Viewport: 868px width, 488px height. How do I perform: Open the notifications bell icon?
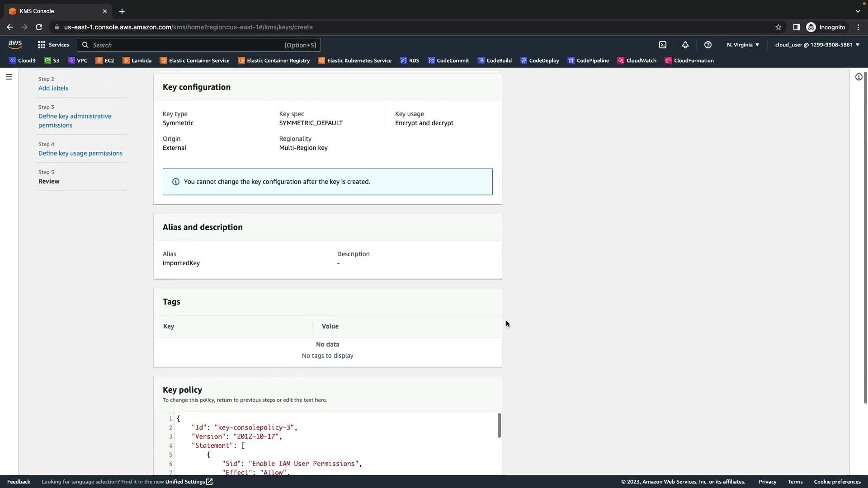[685, 45]
